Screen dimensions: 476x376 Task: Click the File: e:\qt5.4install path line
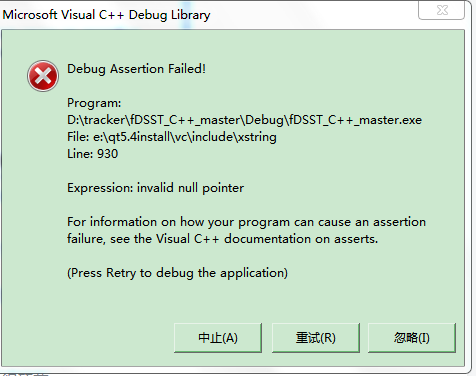[x=172, y=137]
